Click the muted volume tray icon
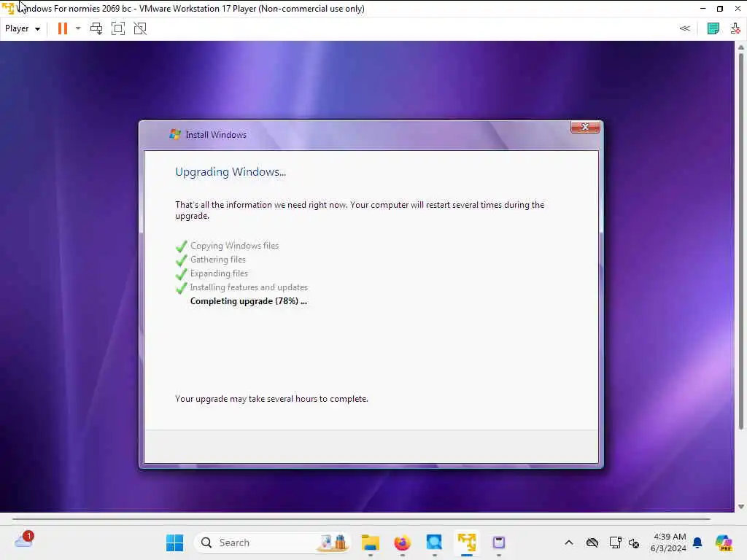747x560 pixels. click(x=634, y=542)
